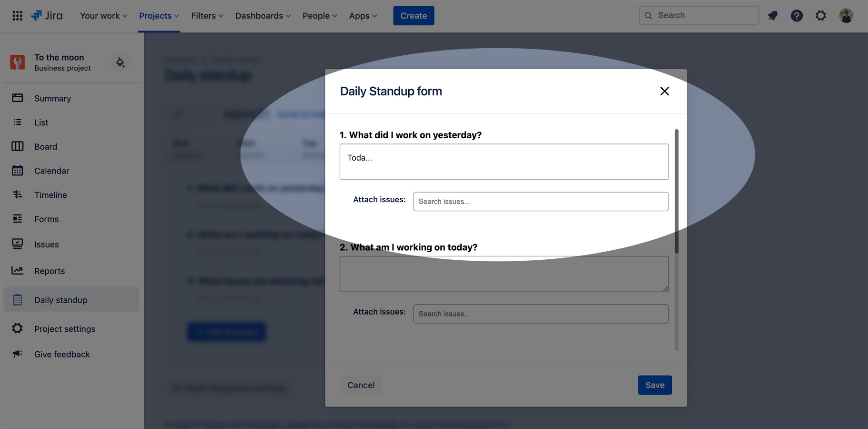Viewport: 868px width, 429px height.
Task: Click the help question mark icon
Action: click(x=797, y=15)
